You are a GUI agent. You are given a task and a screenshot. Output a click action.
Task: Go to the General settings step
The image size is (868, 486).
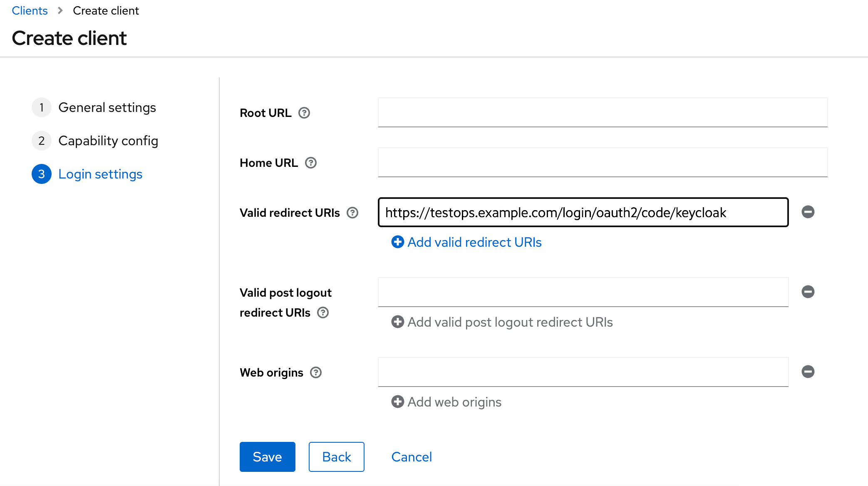tap(107, 107)
